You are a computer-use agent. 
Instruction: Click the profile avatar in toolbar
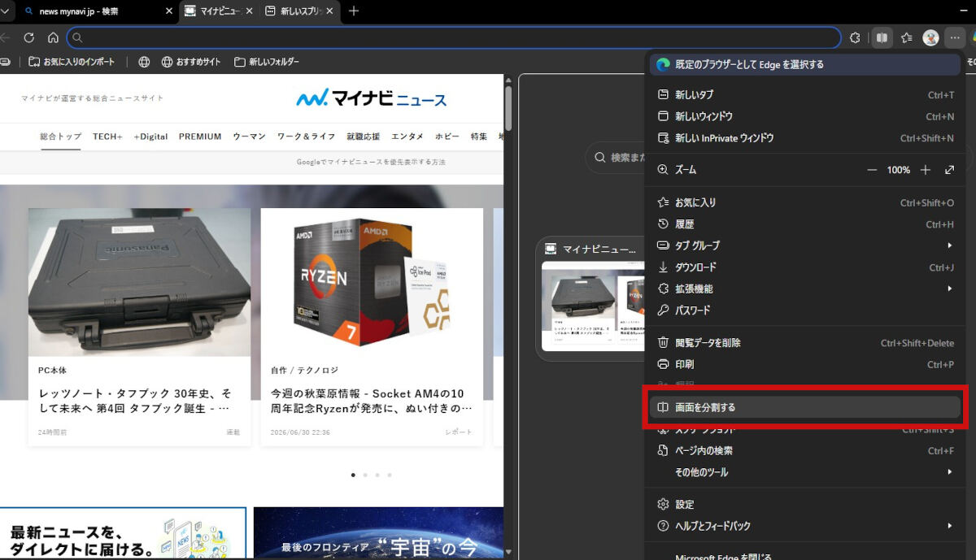pos(930,37)
